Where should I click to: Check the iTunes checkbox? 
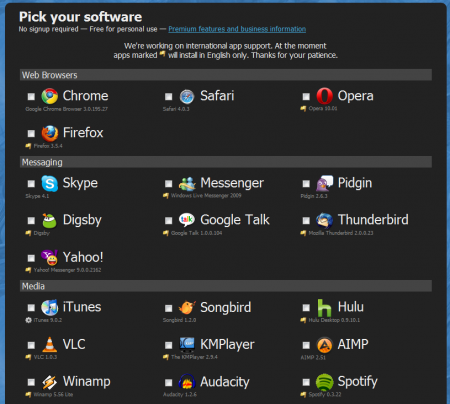point(31,308)
